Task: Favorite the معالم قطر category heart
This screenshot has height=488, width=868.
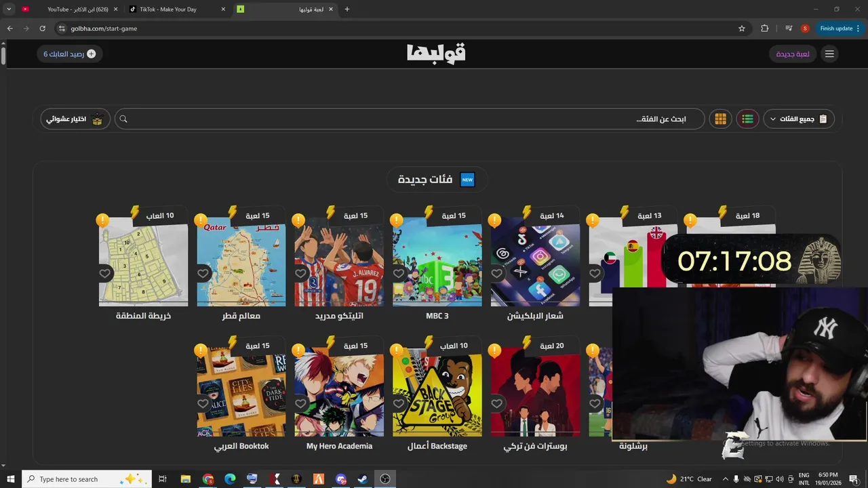Action: click(203, 274)
